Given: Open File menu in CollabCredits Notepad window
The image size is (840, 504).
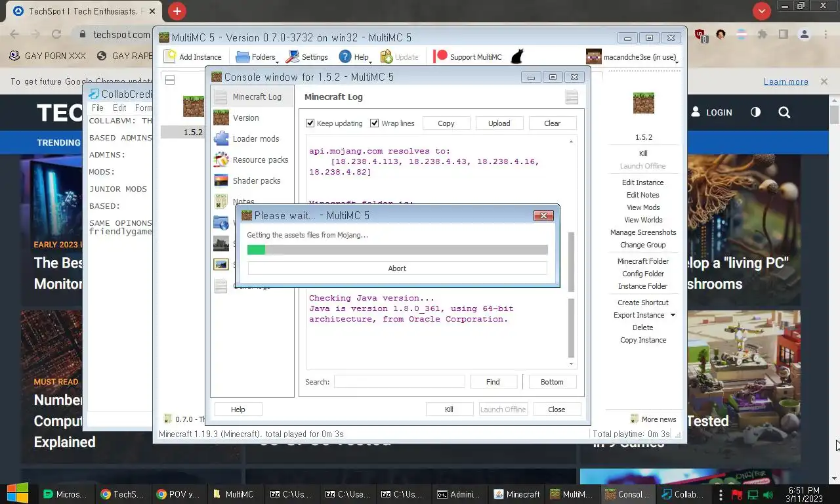Looking at the screenshot, I should [98, 108].
